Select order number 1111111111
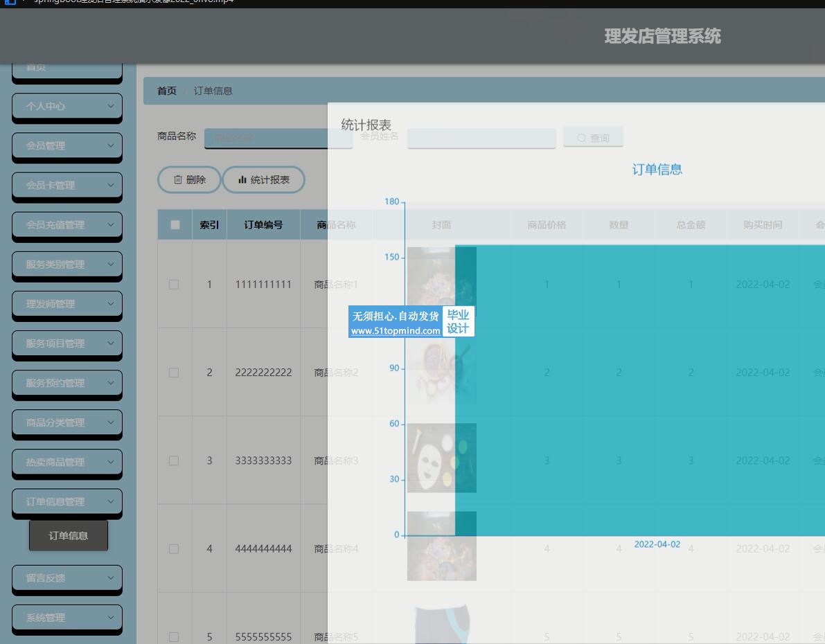This screenshot has height=644, width=825. [x=264, y=285]
